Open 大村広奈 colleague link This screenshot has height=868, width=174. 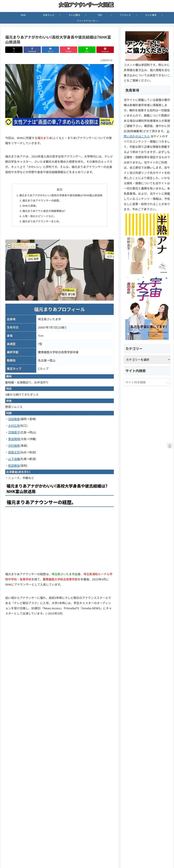click(14, 426)
